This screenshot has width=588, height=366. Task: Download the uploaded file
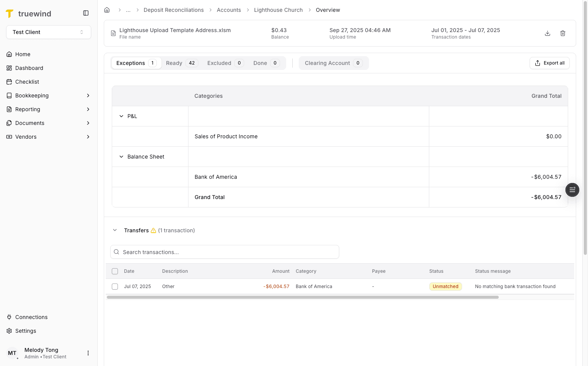click(x=548, y=33)
